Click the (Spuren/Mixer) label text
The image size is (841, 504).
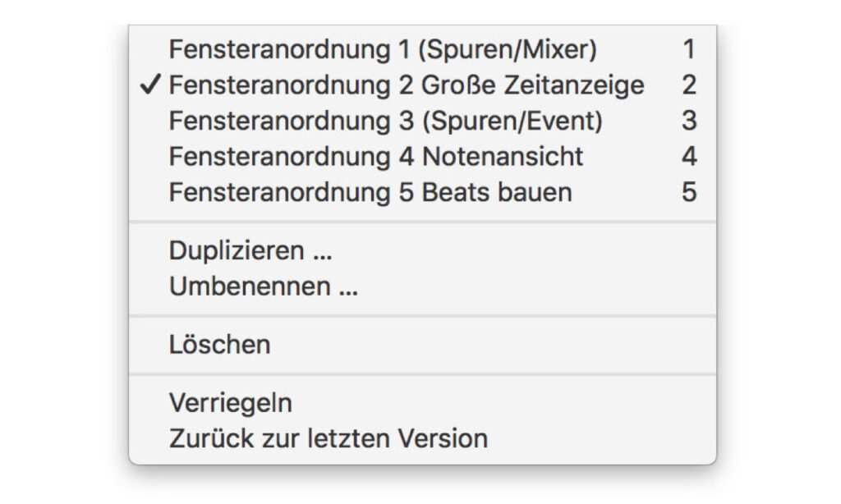pyautogui.click(x=508, y=50)
